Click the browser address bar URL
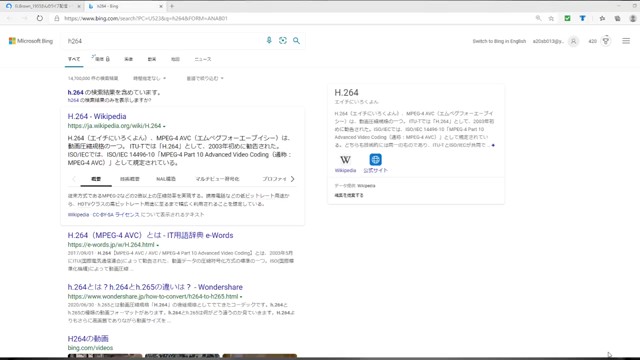 [146, 18]
